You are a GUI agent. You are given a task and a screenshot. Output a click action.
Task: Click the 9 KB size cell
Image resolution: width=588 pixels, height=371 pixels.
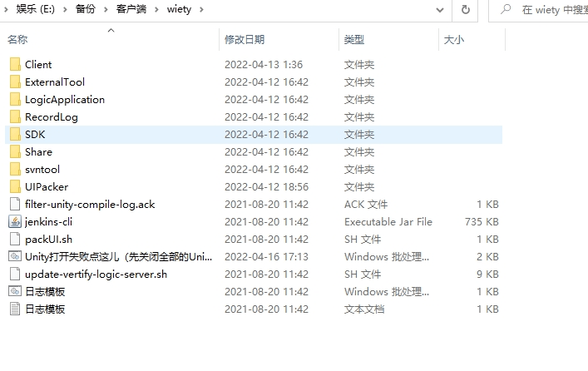(487, 275)
